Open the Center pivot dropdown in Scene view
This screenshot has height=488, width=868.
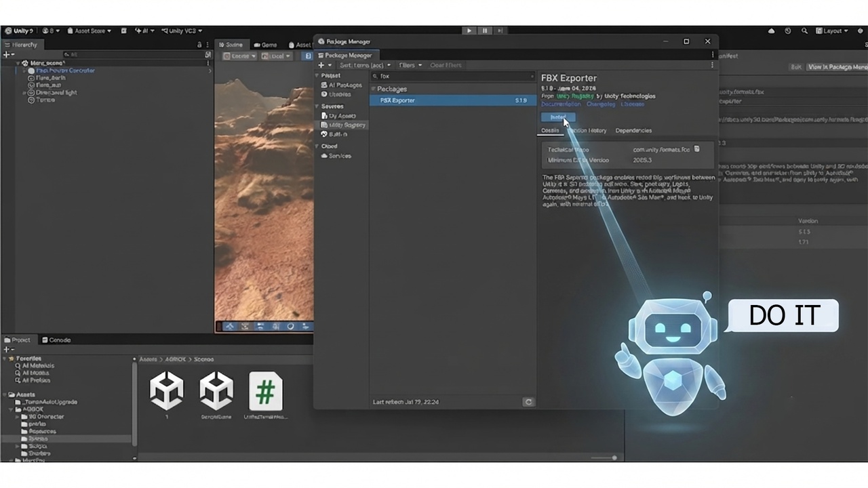tap(240, 56)
